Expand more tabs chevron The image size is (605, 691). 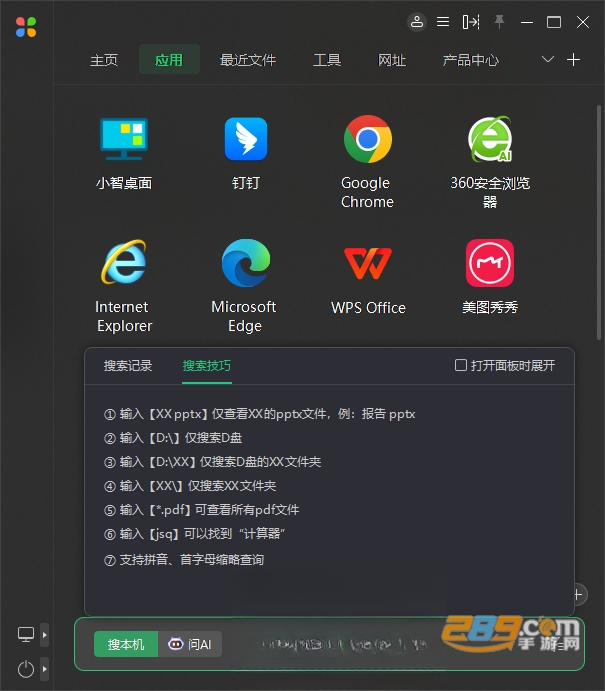[548, 59]
